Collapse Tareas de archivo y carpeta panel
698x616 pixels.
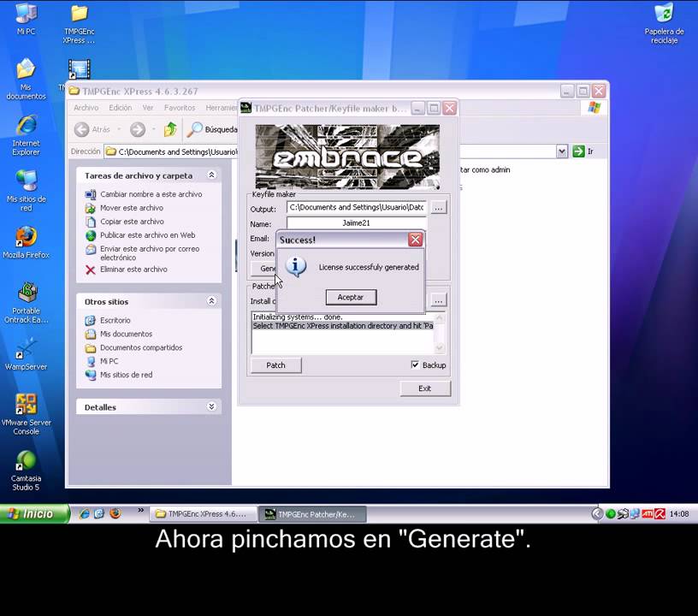point(212,175)
